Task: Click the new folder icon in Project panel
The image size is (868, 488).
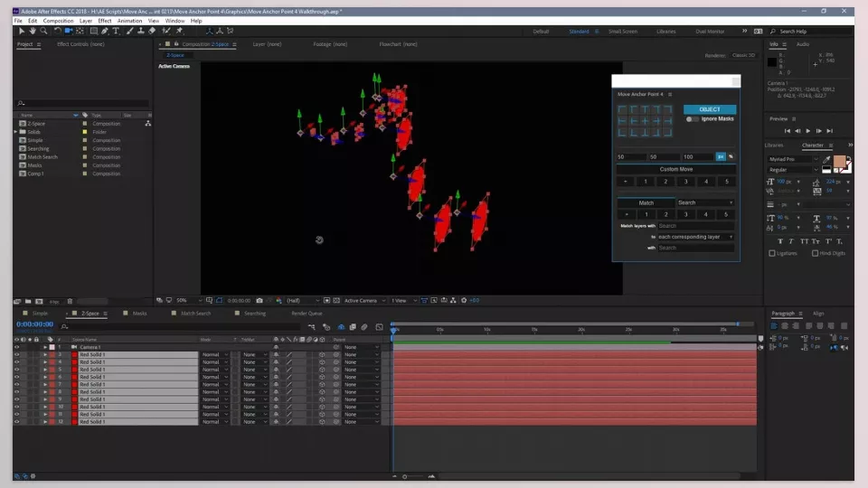Action: click(28, 302)
